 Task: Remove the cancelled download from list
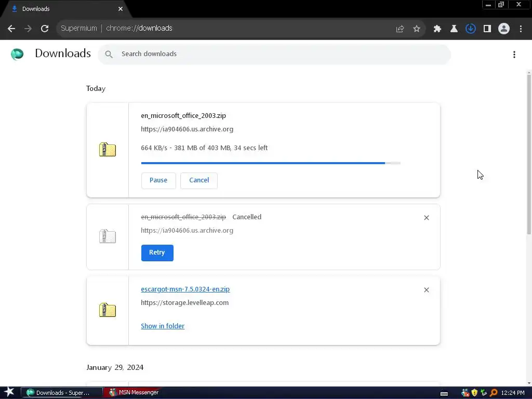427,218
